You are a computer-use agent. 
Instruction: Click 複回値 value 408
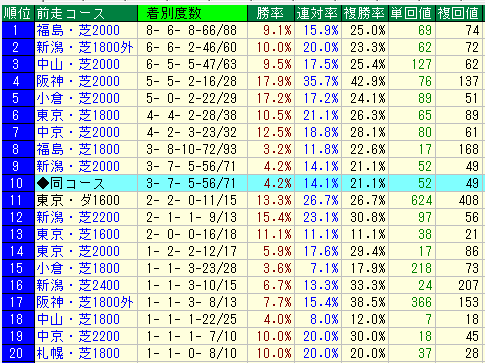(469, 201)
